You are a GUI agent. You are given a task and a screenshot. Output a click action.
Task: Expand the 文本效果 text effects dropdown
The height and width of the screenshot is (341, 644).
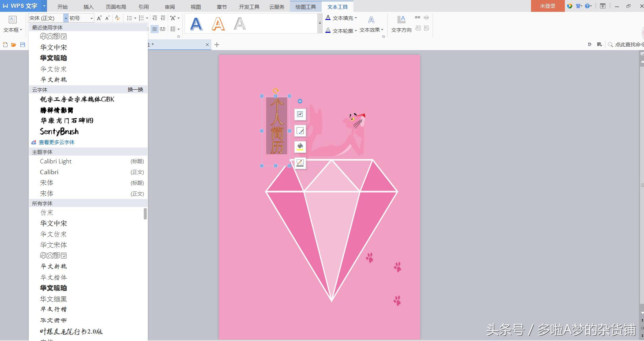(371, 30)
